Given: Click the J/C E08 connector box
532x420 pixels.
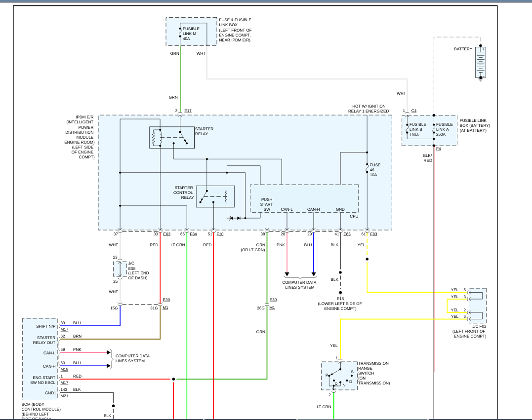Looking at the screenshot, I should (120, 269).
